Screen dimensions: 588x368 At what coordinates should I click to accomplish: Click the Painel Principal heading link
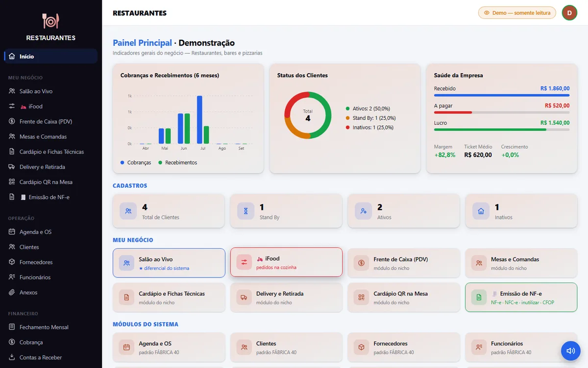click(142, 43)
